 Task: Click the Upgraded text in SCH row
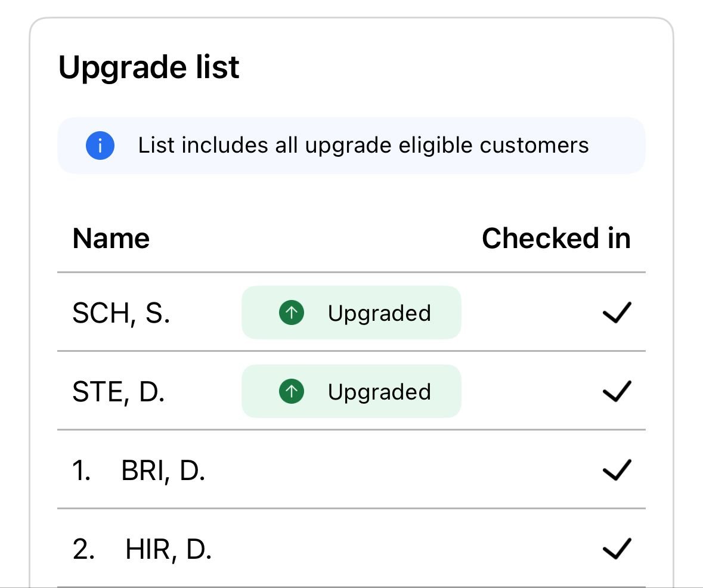pyautogui.click(x=379, y=314)
